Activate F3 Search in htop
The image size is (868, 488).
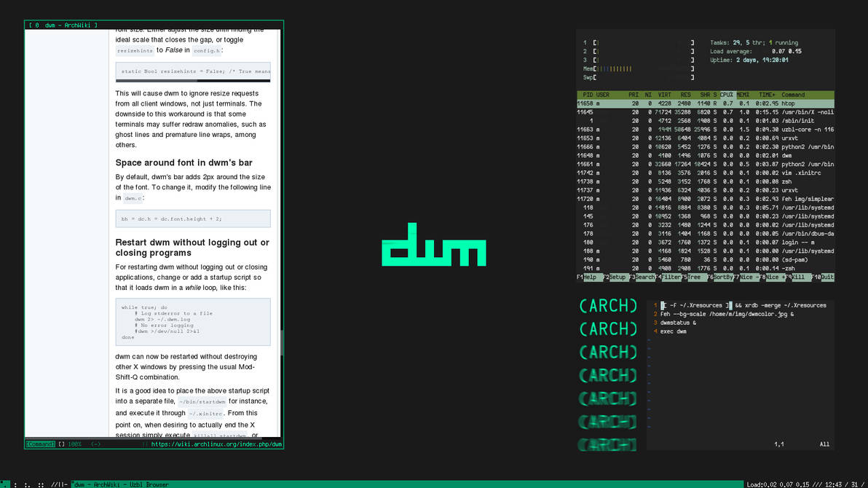(642, 277)
